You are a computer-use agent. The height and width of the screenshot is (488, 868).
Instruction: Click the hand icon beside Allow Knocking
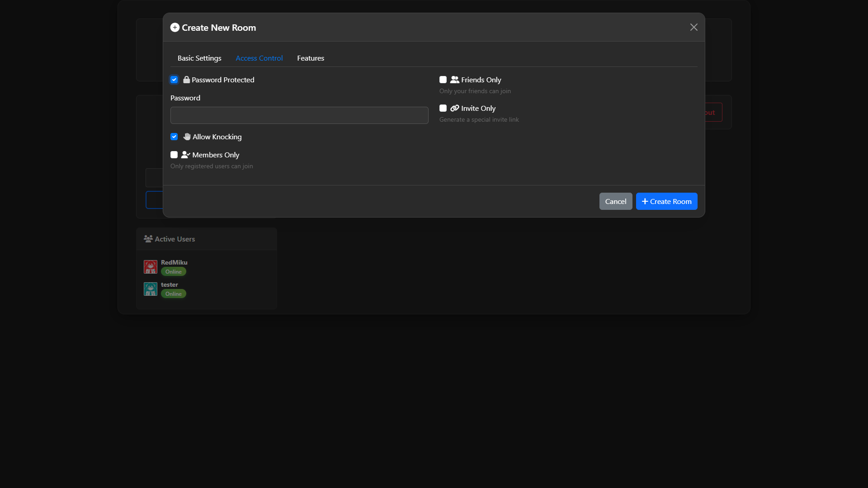point(187,137)
